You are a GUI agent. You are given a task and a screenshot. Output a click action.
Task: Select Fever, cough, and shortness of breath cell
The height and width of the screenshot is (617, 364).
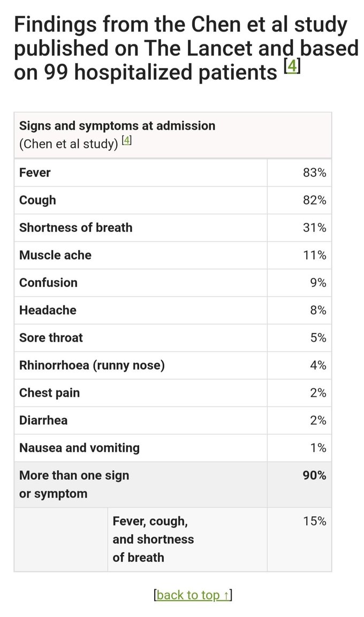coord(187,539)
